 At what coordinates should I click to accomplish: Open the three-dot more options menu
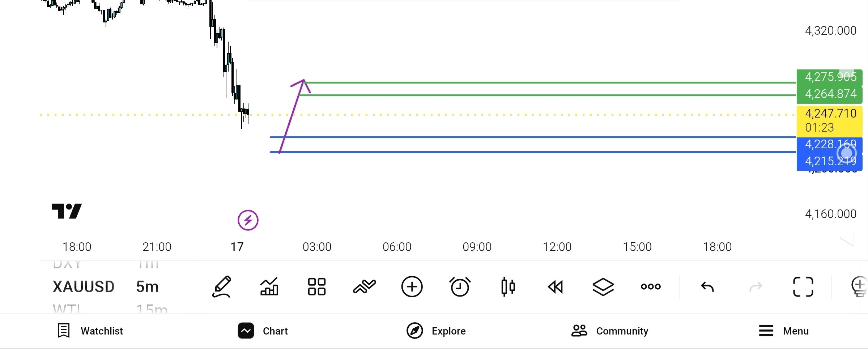[651, 287]
